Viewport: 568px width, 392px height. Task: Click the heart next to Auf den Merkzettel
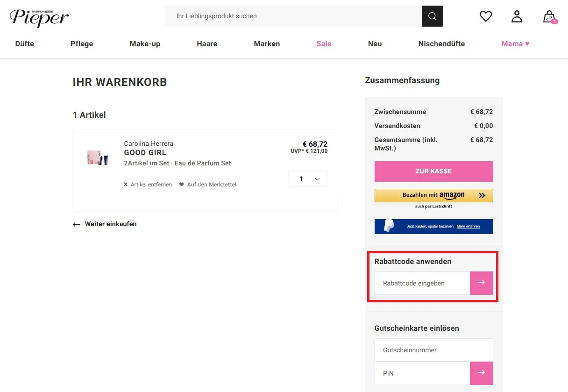[181, 184]
